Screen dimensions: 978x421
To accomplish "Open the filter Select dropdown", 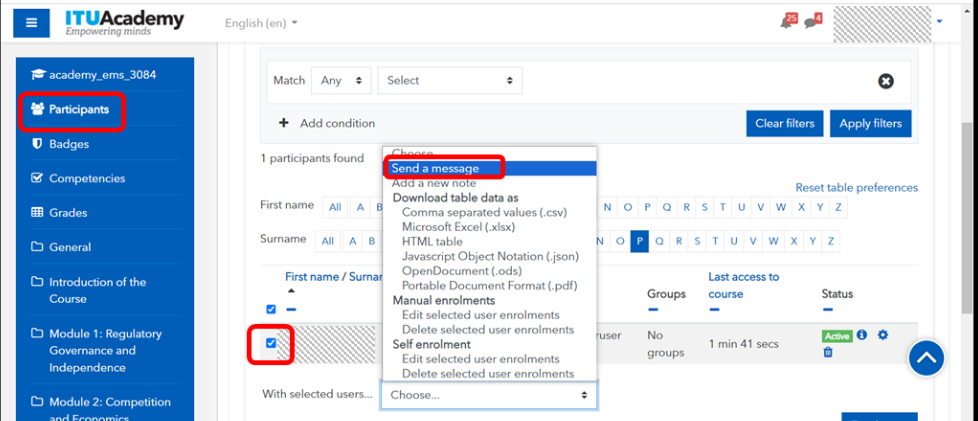I will pos(450,81).
